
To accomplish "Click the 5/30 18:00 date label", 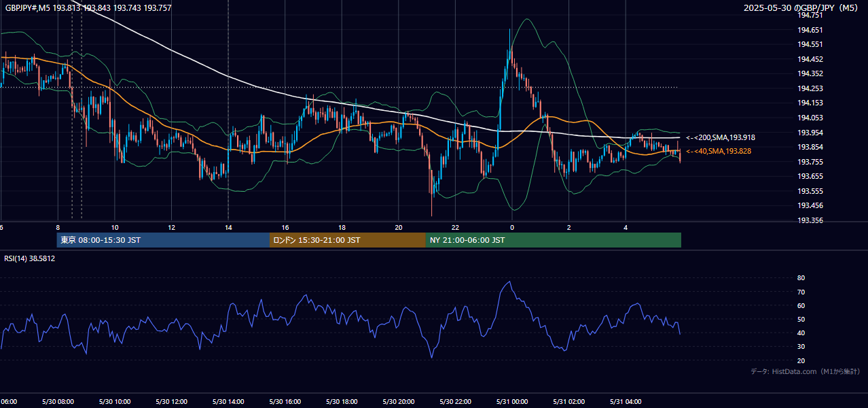I will click(342, 402).
